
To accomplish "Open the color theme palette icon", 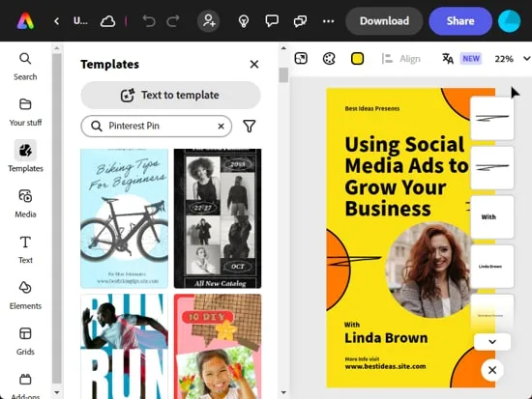I will click(x=329, y=59).
